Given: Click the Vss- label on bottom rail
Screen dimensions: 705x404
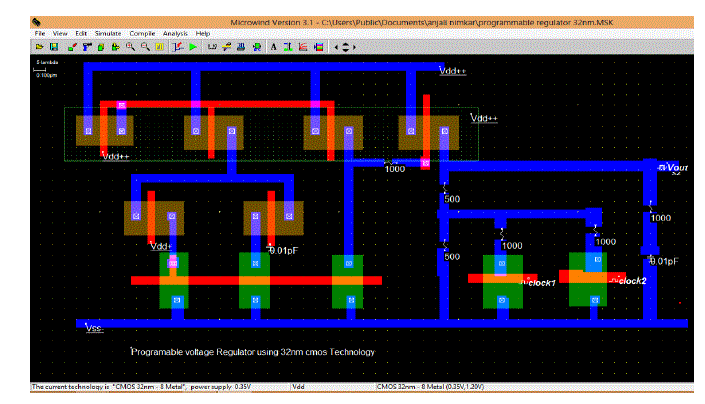Looking at the screenshot, I should [95, 327].
